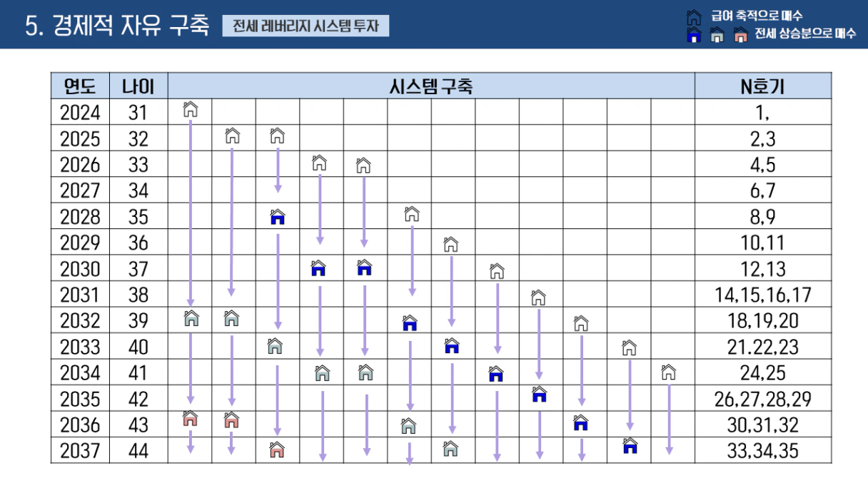Click the 시스템 구축 column header
The width and height of the screenshot is (868, 488).
tap(431, 86)
